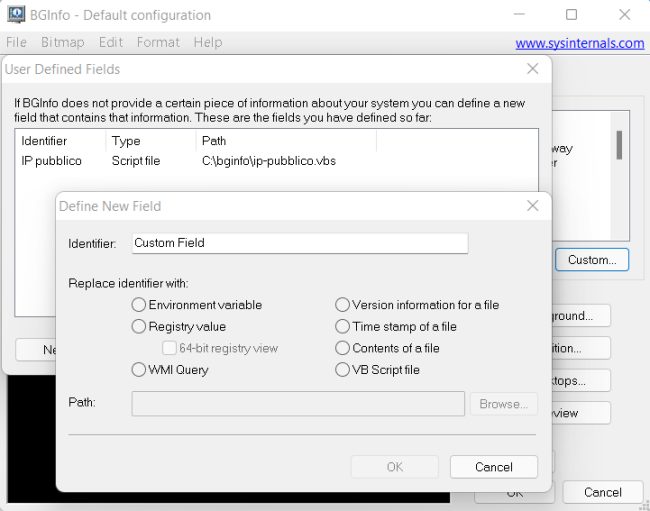Click the BGInfo app icon in title bar
650x511 pixels.
(x=15, y=15)
